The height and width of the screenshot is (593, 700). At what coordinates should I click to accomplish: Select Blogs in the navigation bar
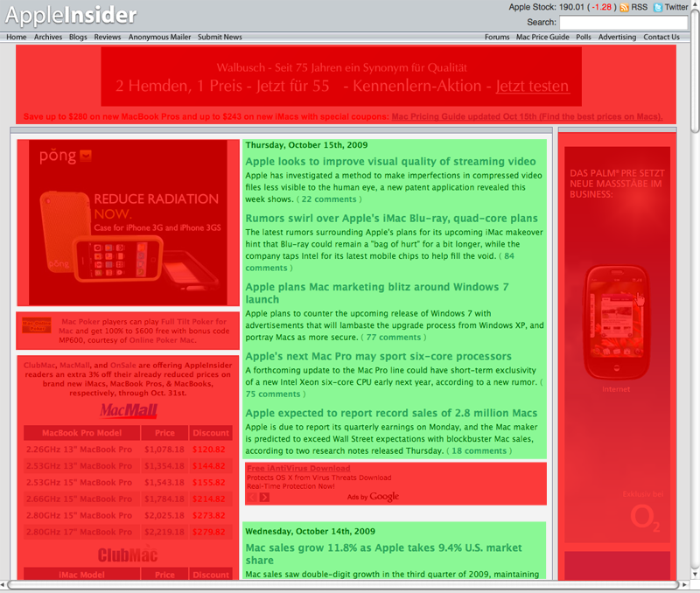pos(78,37)
